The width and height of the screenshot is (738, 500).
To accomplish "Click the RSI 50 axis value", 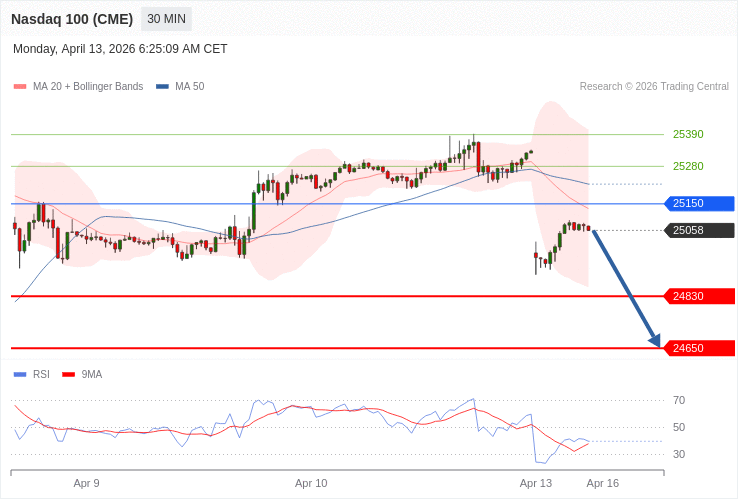I will [x=679, y=427].
